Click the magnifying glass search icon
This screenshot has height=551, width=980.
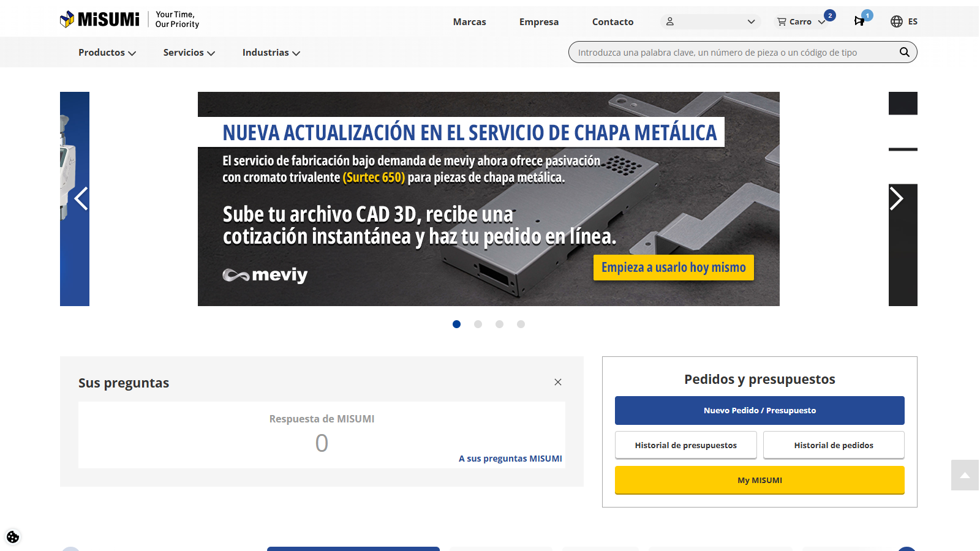coord(904,52)
